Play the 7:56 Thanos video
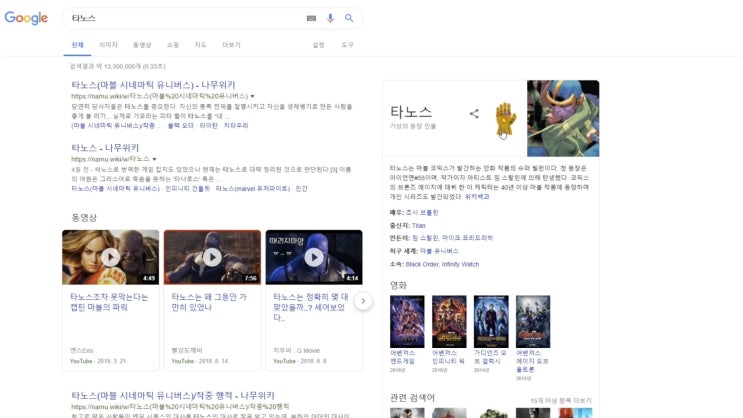 212,257
